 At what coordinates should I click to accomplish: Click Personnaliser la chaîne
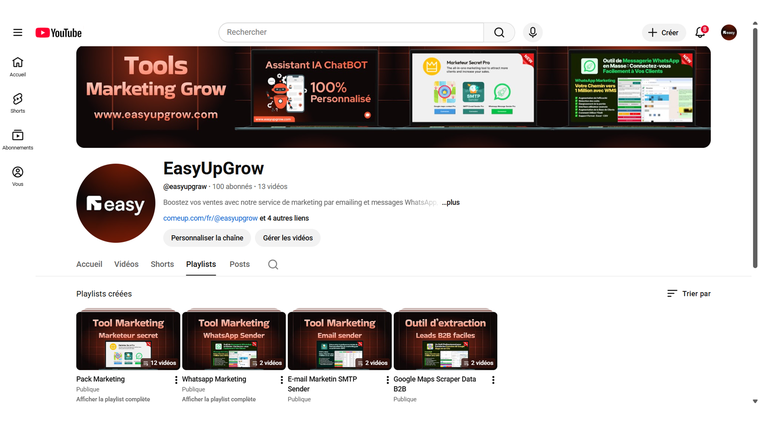click(207, 238)
